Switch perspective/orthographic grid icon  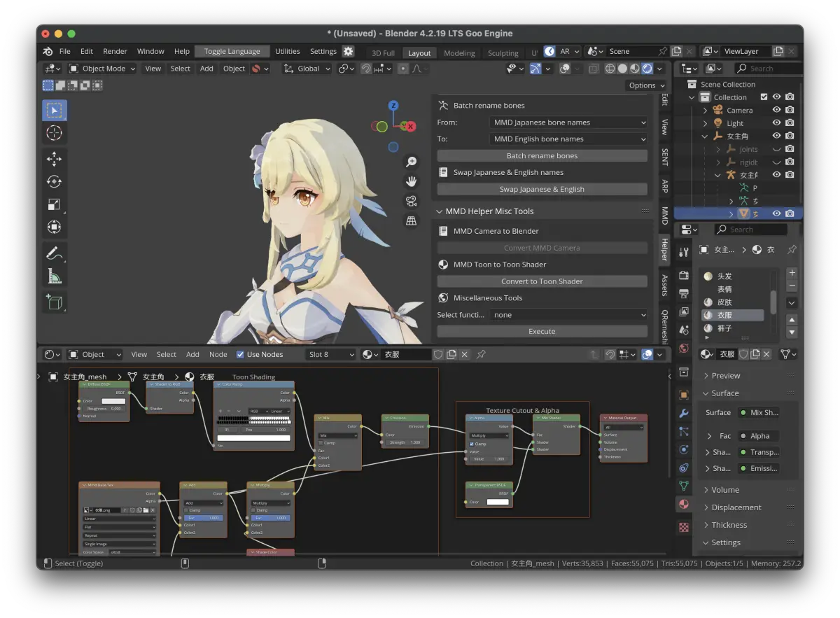(x=412, y=220)
